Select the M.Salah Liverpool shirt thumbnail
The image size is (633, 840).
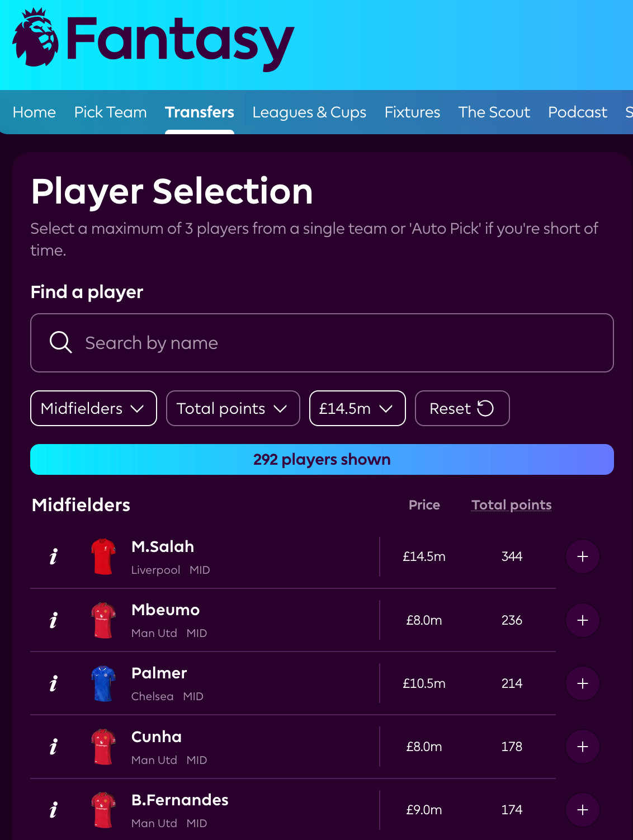(x=103, y=556)
